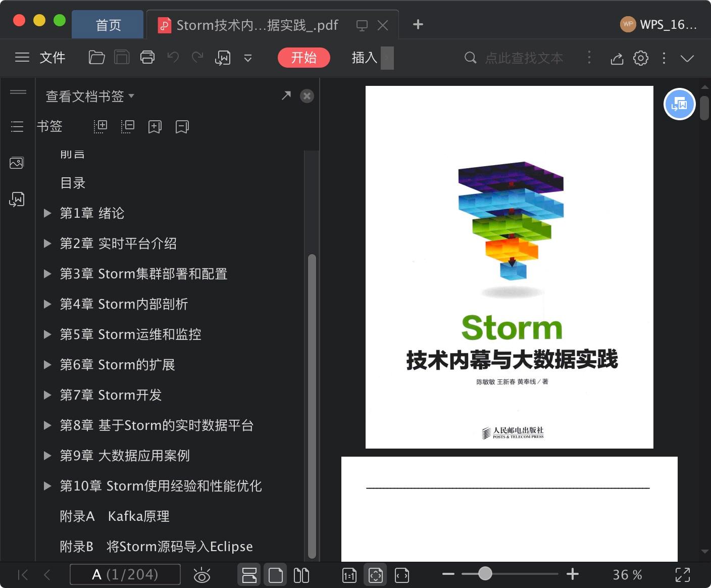The width and height of the screenshot is (711, 588).
Task: Pop out the bookmark panel with arrow icon
Action: [x=286, y=95]
